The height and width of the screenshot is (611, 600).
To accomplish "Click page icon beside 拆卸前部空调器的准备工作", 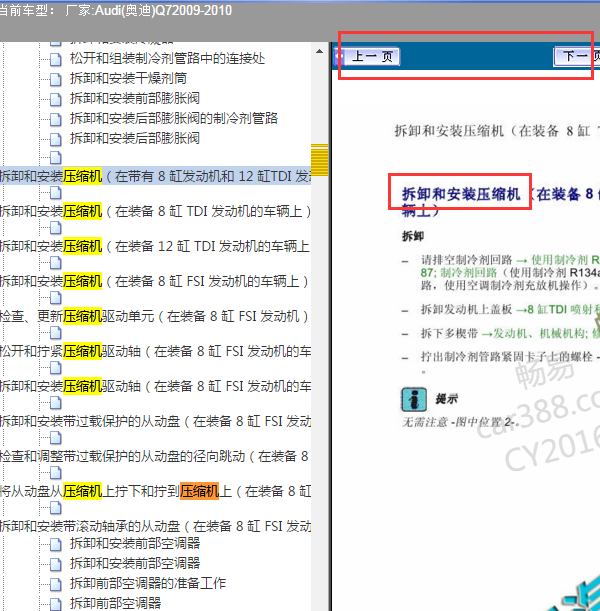I will 56,583.
